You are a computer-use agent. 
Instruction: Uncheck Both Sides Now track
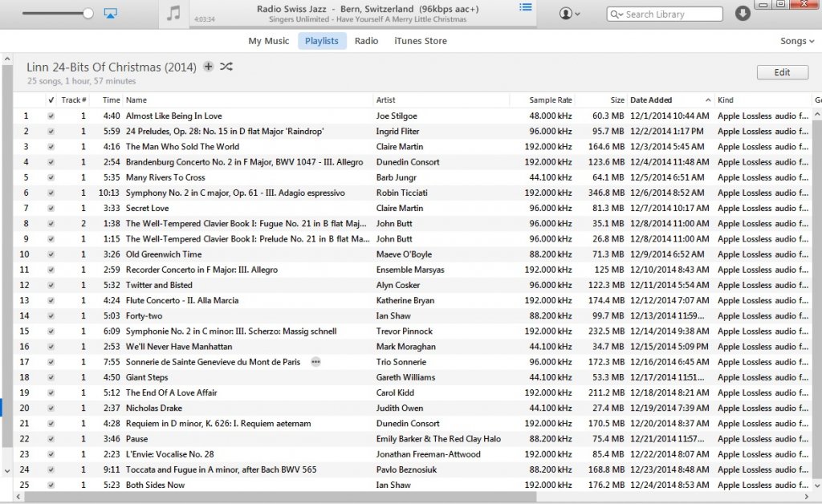51,485
